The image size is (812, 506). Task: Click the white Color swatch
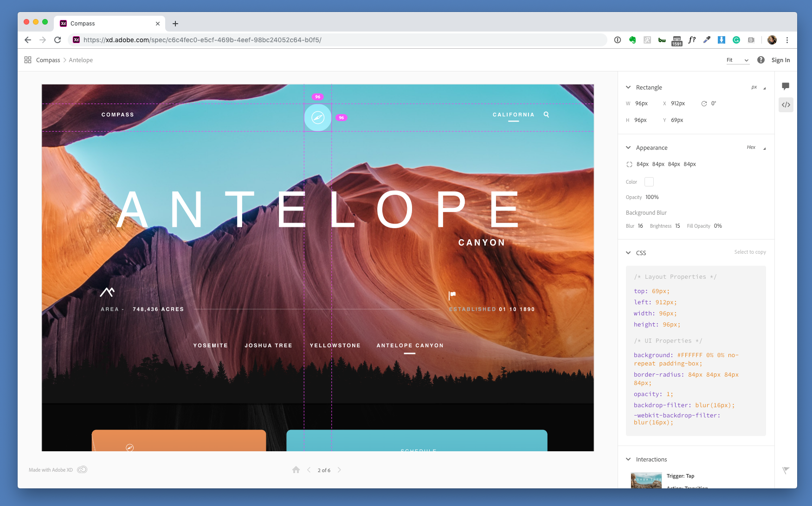pos(649,182)
